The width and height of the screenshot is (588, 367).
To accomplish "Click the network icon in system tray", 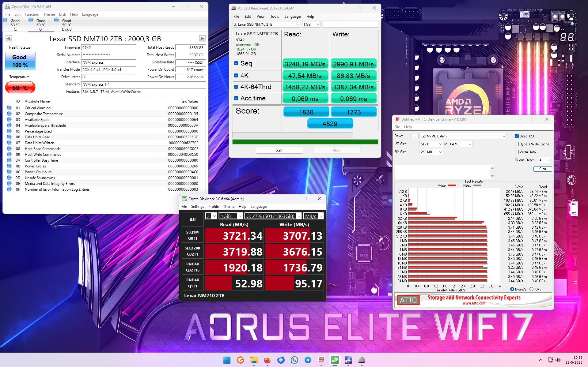I will 550,360.
